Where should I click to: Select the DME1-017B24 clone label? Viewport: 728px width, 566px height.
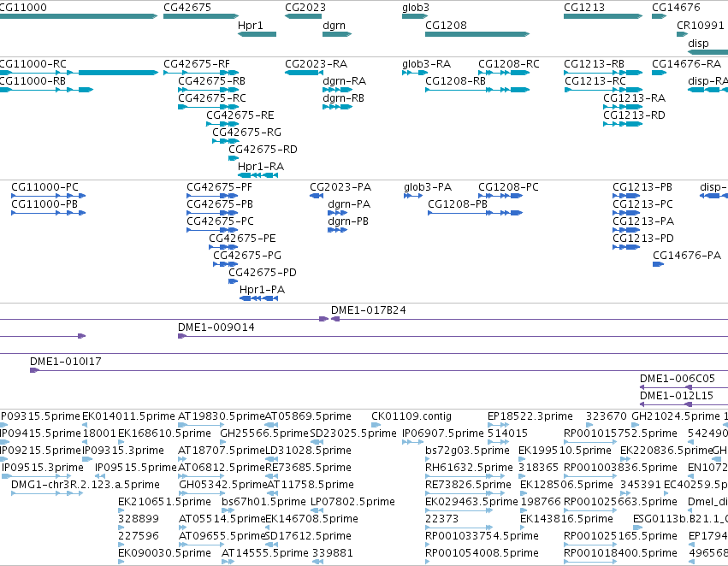click(x=369, y=310)
